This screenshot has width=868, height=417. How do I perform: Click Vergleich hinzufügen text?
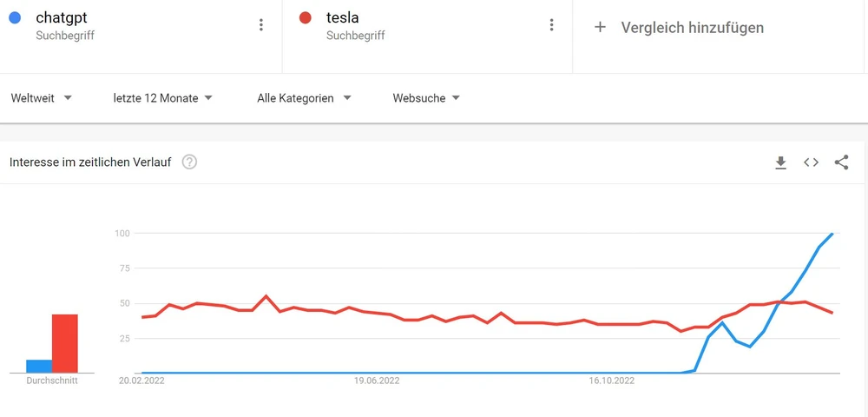point(692,28)
